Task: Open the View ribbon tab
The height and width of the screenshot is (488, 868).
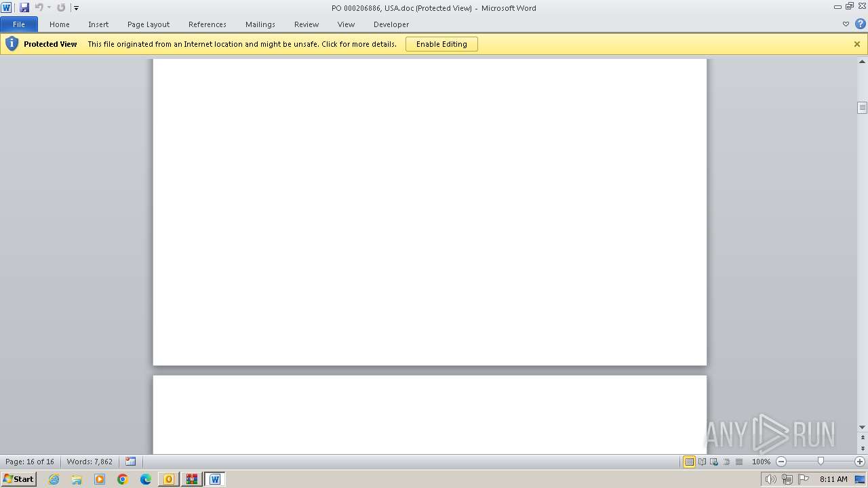Action: pyautogui.click(x=346, y=24)
